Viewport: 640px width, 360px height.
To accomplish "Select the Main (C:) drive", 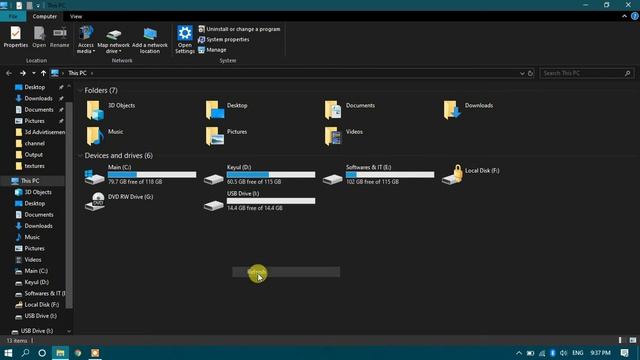I will click(x=140, y=175).
